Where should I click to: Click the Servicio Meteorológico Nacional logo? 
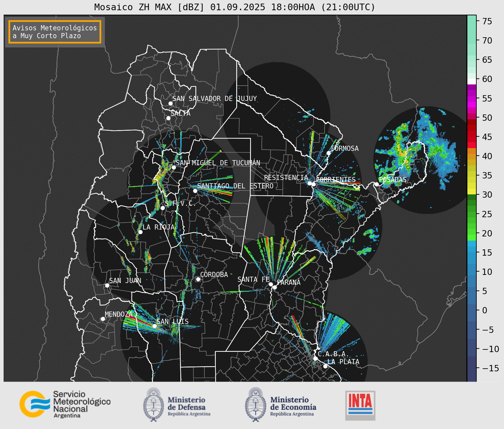click(x=65, y=404)
